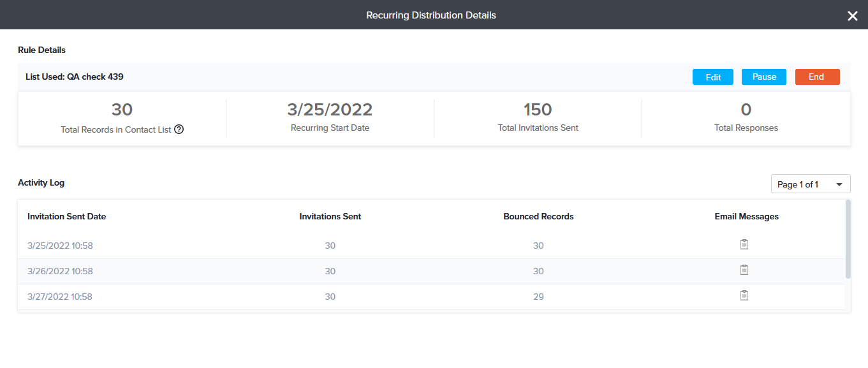Expand the Page 1 of 1 dropdown
The image size is (868, 368).
coord(810,184)
